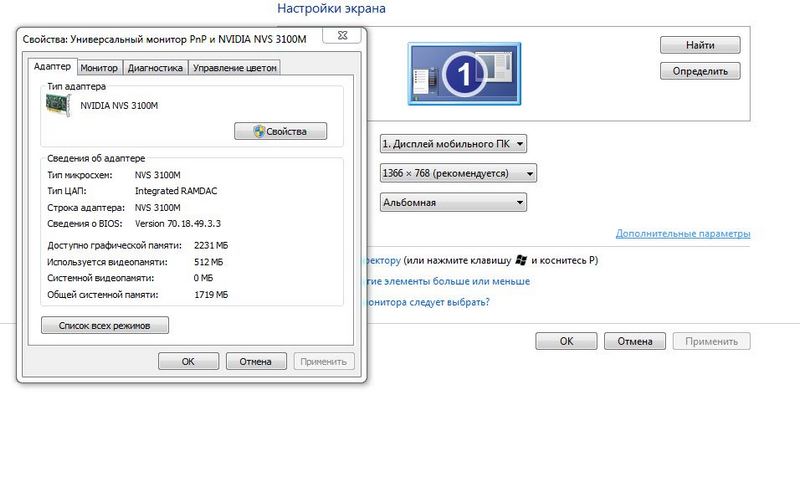Expand the 1366 × 768 resolution dropdown
Viewport: 800px width, 503px height.
click(x=459, y=173)
